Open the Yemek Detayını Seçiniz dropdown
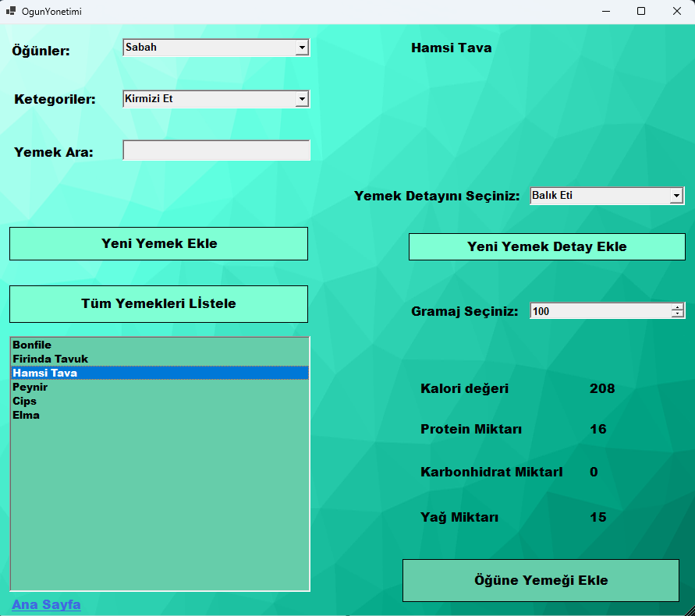The height and width of the screenshot is (616, 695). pos(607,196)
